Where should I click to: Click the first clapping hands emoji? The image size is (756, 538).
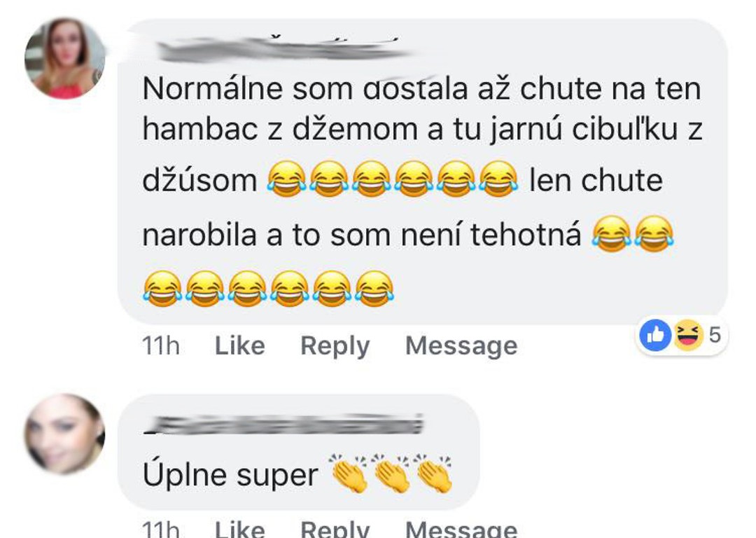(347, 474)
